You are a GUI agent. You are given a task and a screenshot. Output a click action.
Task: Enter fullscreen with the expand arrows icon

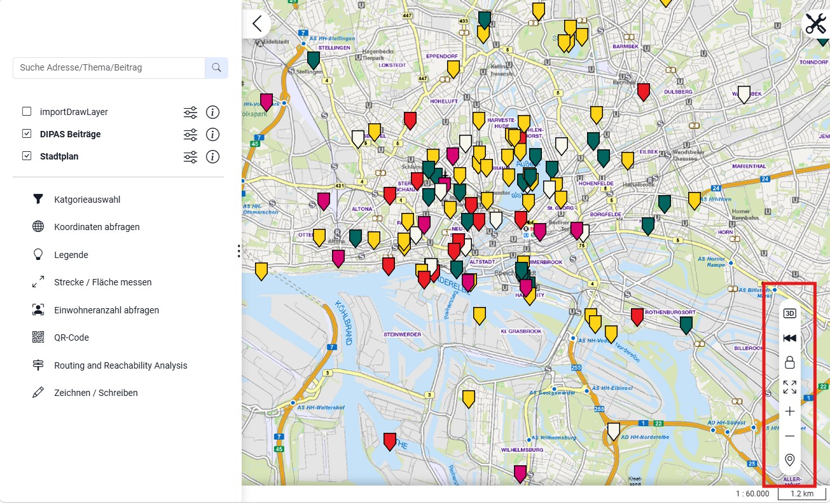[789, 386]
